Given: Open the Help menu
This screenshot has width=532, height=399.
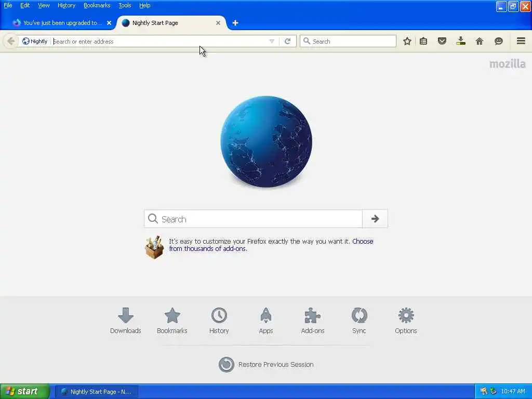Looking at the screenshot, I should click(x=144, y=5).
